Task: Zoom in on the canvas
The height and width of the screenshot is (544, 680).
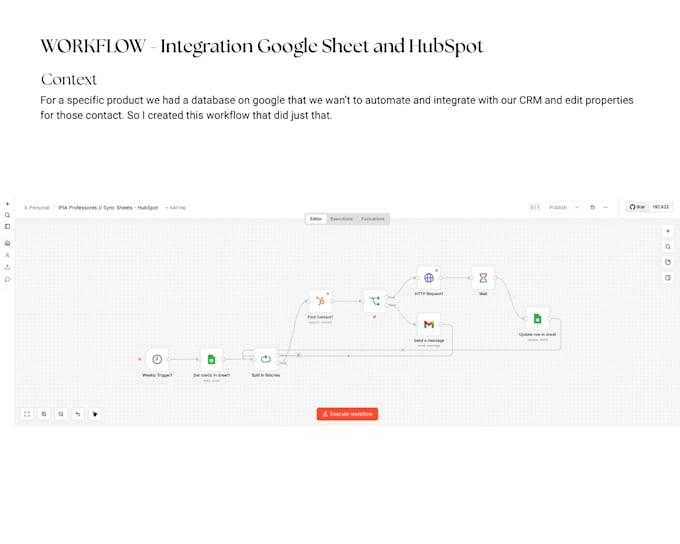Action: [44, 414]
